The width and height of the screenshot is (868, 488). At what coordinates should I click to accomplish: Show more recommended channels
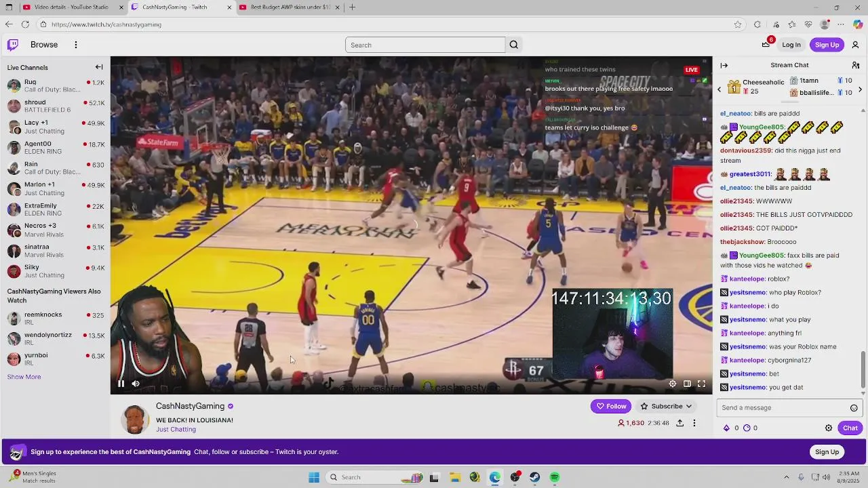(x=24, y=377)
